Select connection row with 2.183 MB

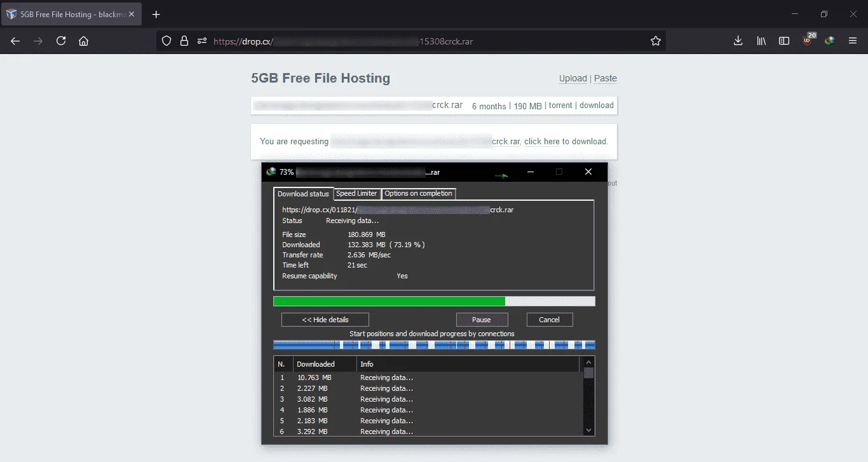(x=429, y=421)
